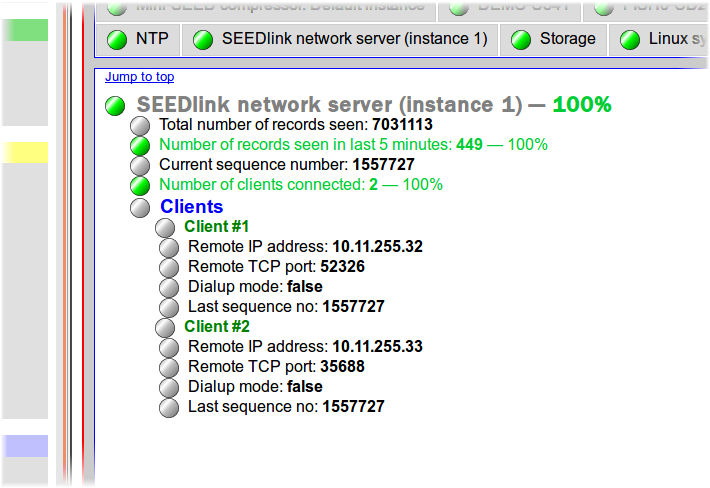Click grey indicator beside Client #2 Dialup mode
Viewport: 710px width, 488px height.
click(x=169, y=388)
